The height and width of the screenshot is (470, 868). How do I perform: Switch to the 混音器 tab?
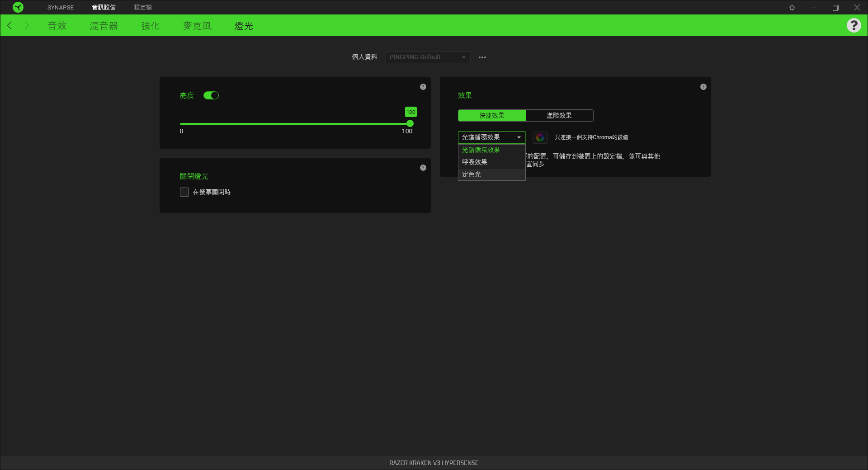tap(104, 26)
